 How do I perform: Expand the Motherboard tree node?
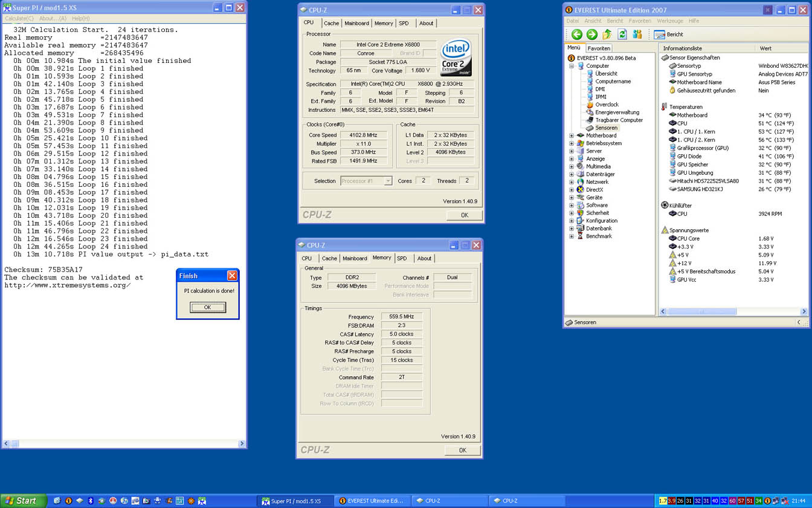pos(571,135)
